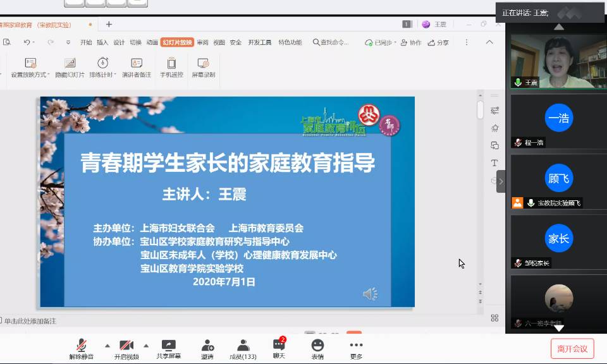Screen dimensions: 607x364
Task: Unmute microphone with 解除静音
Action: (82, 345)
